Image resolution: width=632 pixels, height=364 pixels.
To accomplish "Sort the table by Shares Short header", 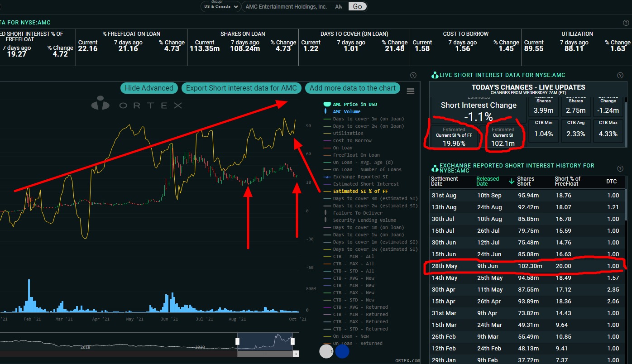I will (x=526, y=181).
